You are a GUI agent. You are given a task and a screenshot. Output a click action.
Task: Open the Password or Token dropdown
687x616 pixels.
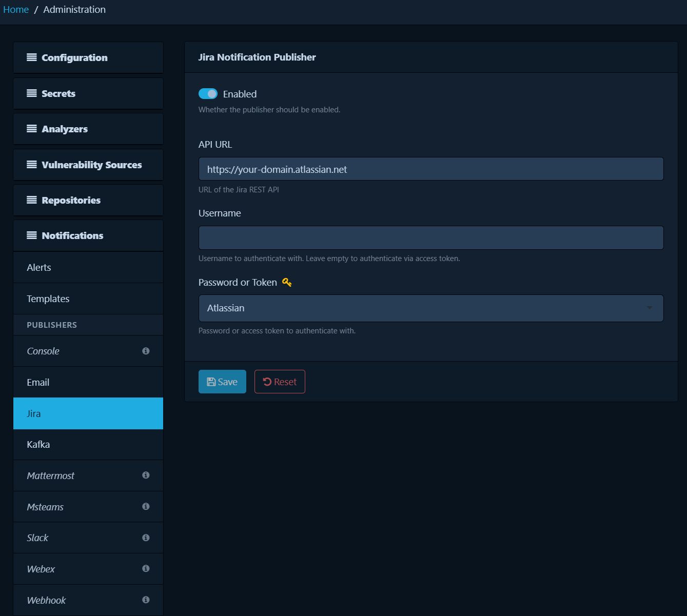click(x=431, y=308)
